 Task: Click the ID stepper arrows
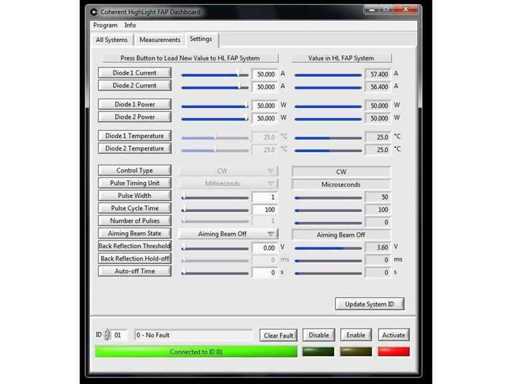point(107,334)
